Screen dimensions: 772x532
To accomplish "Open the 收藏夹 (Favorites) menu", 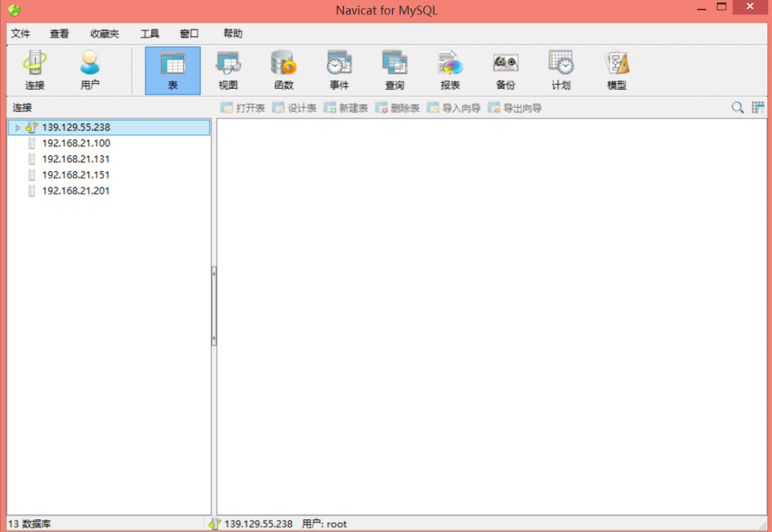I will [104, 33].
